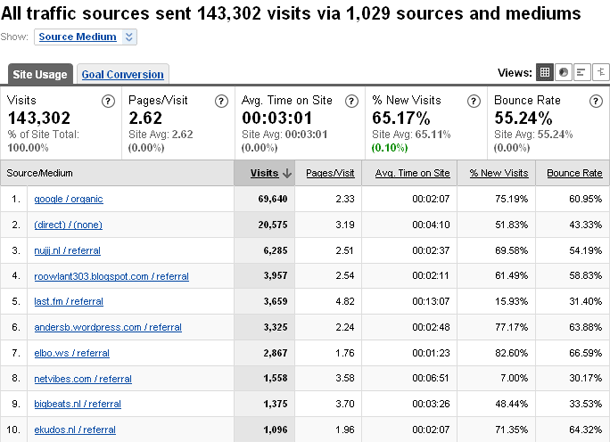
Task: Open last.fm / referral link
Action: [x=72, y=301]
